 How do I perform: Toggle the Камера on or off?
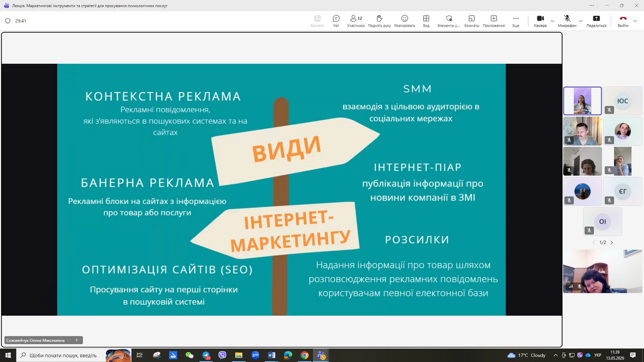pyautogui.click(x=540, y=21)
